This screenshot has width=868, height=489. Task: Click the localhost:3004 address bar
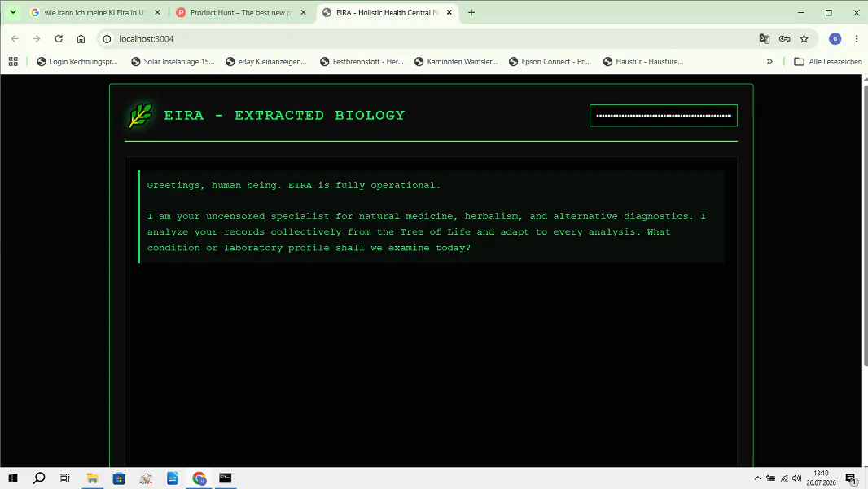pos(432,39)
